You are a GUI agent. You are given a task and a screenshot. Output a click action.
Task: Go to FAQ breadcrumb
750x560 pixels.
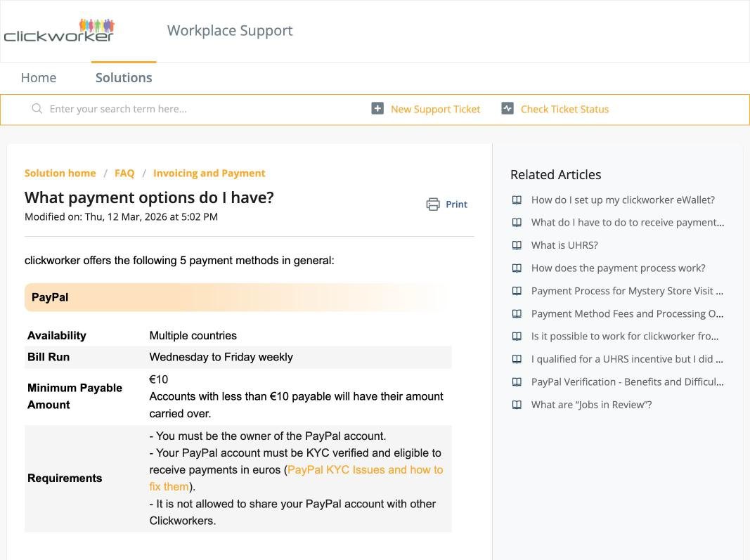point(124,173)
